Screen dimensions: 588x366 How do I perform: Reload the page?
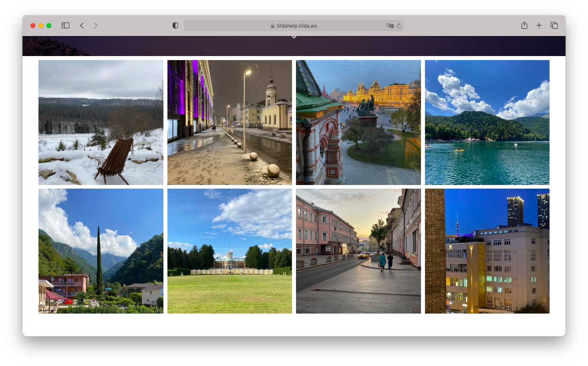(399, 26)
